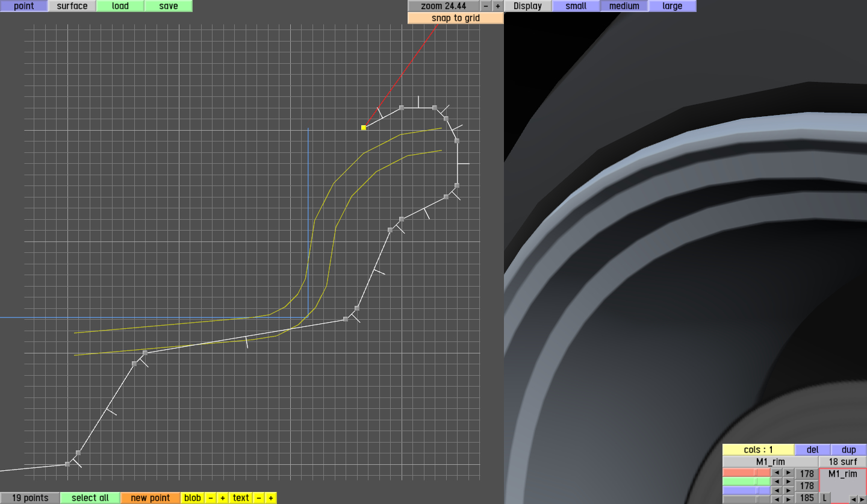
Task: Set display size to medium
Action: (624, 6)
